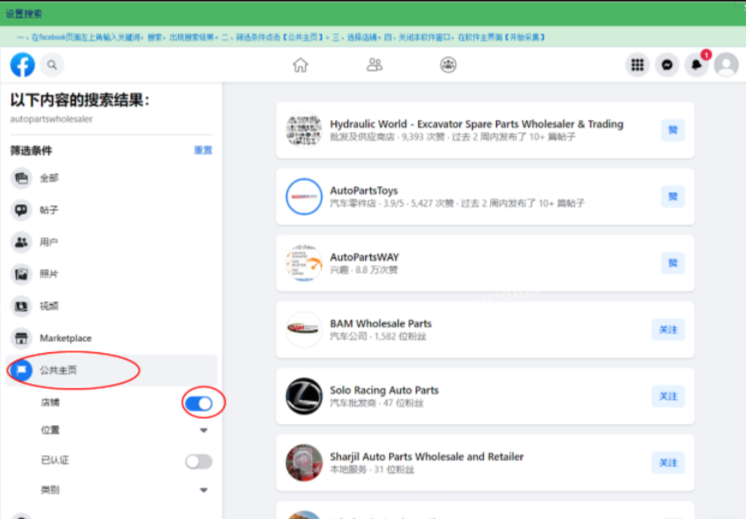
Task: Open the Hydraulic World page title
Action: point(477,124)
